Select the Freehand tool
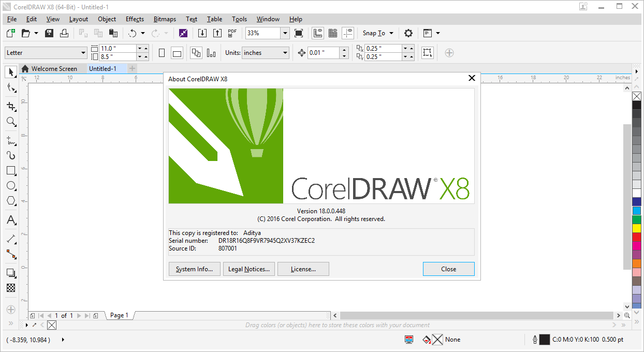Viewport: 644px width, 352px height. pos(11,140)
